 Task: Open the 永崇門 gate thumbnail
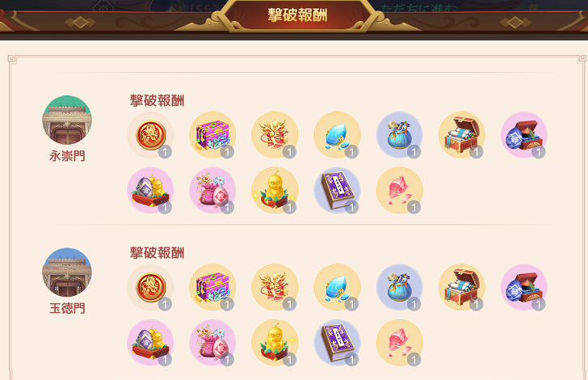[67, 120]
